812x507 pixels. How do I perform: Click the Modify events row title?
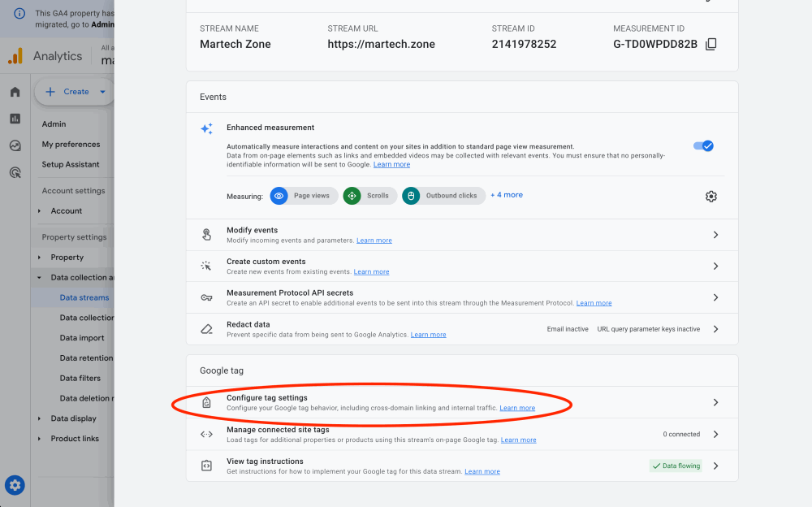pos(253,230)
